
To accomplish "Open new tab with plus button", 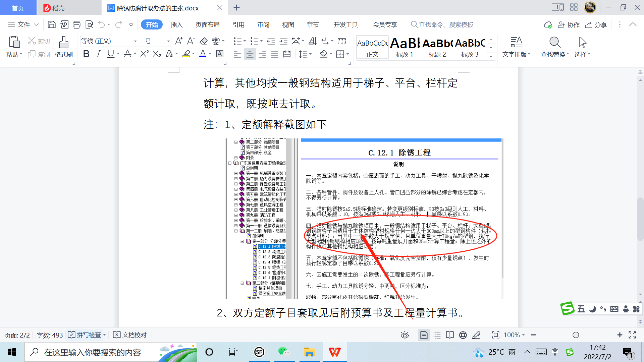I will click(236, 7).
